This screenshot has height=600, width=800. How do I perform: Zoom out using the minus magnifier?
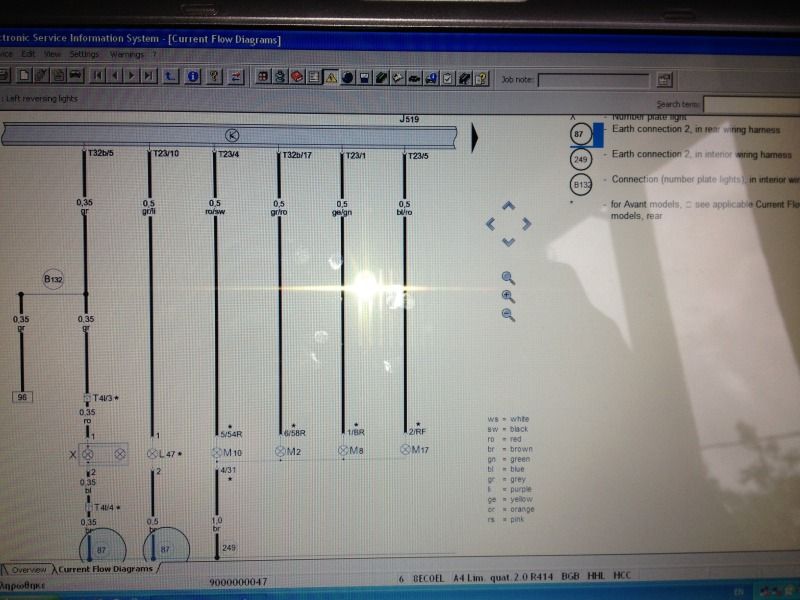click(x=508, y=315)
